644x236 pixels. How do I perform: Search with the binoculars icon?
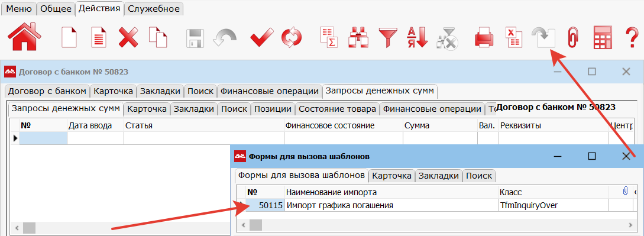coord(359,37)
